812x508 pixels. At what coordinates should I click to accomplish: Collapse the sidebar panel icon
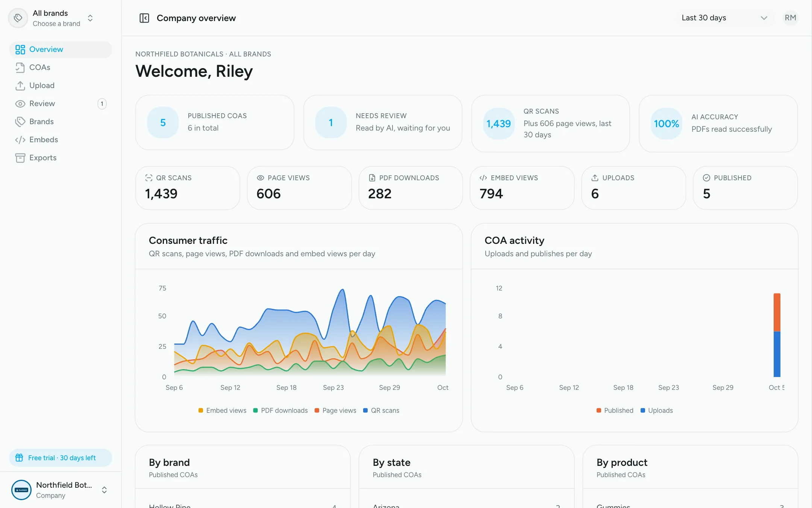click(x=144, y=18)
